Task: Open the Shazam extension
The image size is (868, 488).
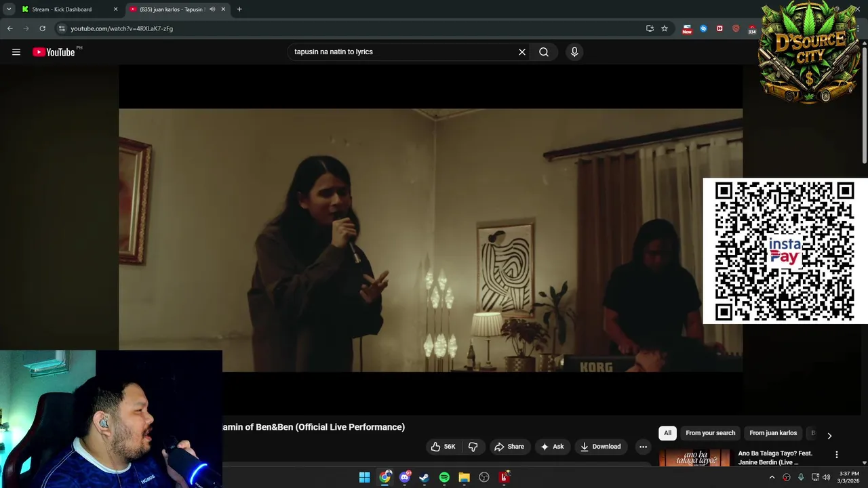Action: click(703, 28)
